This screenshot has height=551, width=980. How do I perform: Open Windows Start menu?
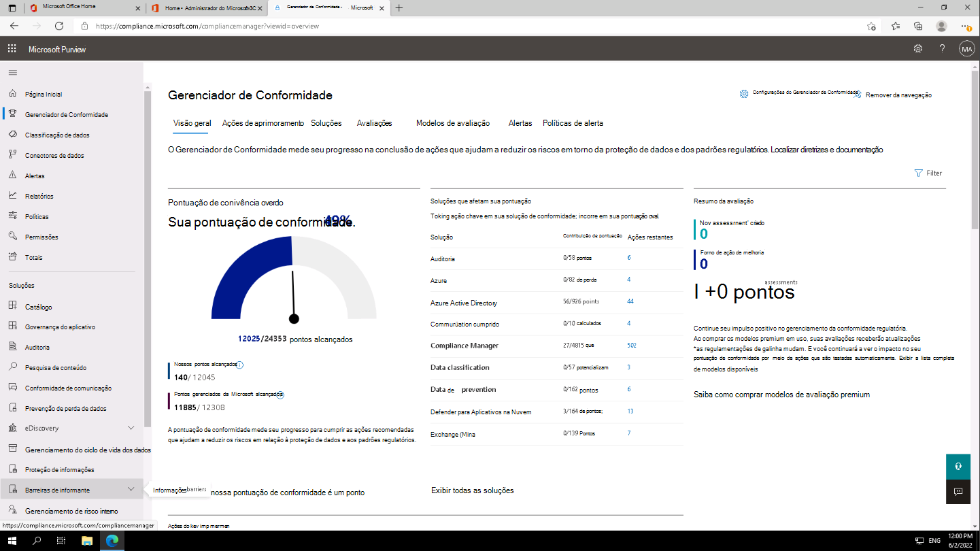pos(12,541)
